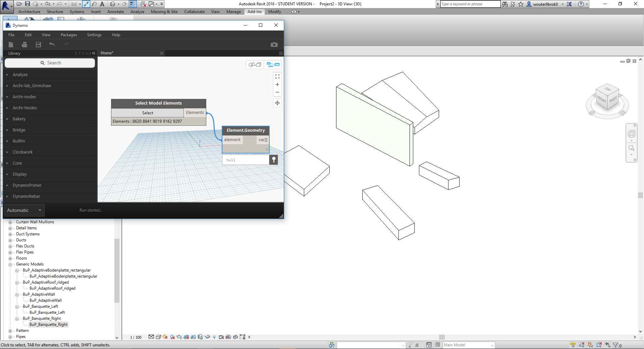Click the element input port on Element.Geometry

pyautogui.click(x=232, y=140)
